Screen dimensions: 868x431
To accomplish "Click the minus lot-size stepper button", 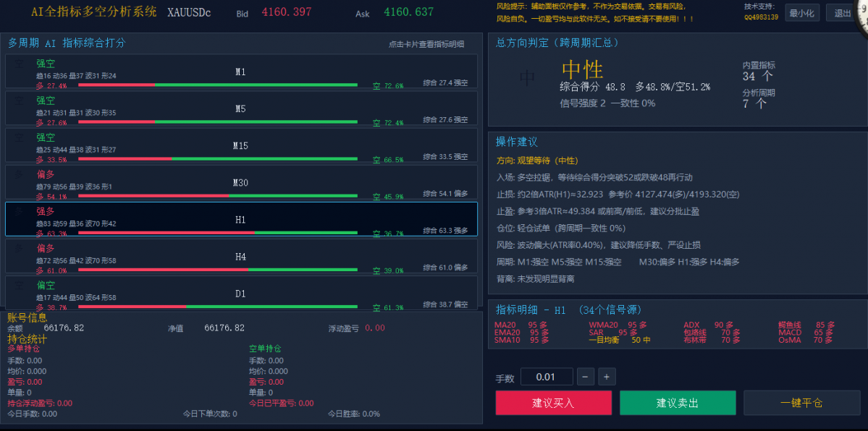I will (586, 377).
